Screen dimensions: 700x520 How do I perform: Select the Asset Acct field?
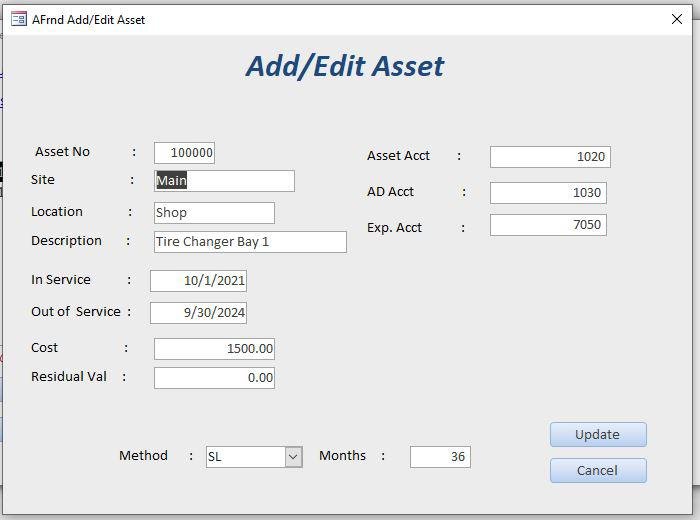(549, 157)
